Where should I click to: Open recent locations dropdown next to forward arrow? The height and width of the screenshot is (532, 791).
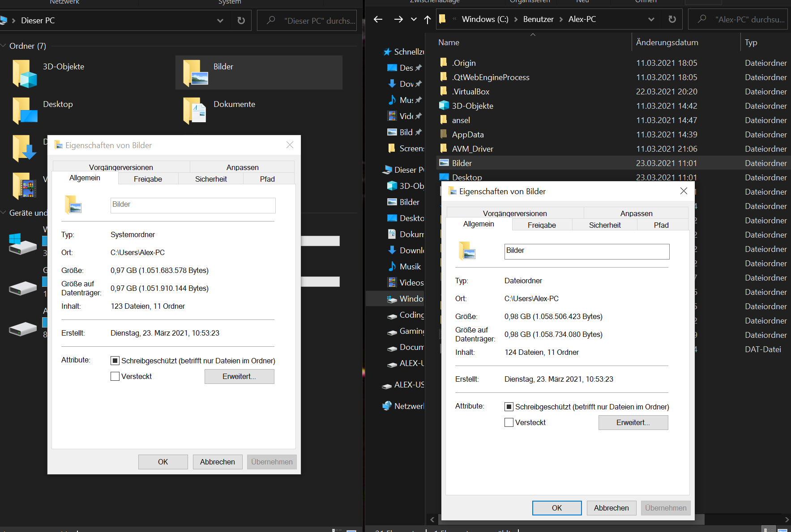(x=414, y=19)
